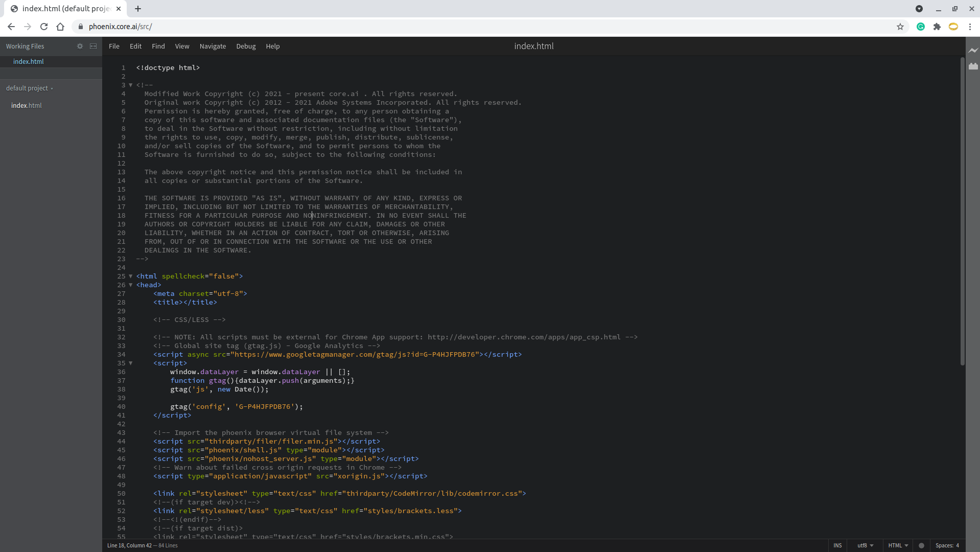This screenshot has height=552, width=980.
Task: Open the Extension Manager brick icon
Action: click(973, 66)
